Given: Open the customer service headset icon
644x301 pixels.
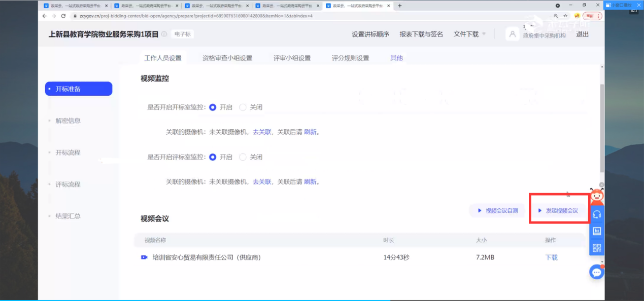Looking at the screenshot, I should point(597,214).
